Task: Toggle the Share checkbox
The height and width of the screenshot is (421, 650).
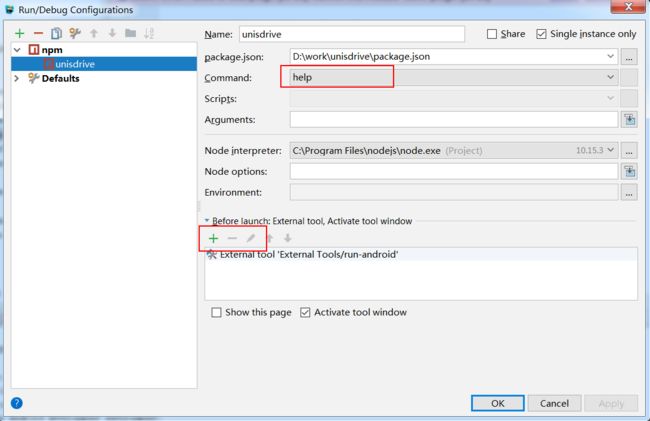Action: [492, 34]
